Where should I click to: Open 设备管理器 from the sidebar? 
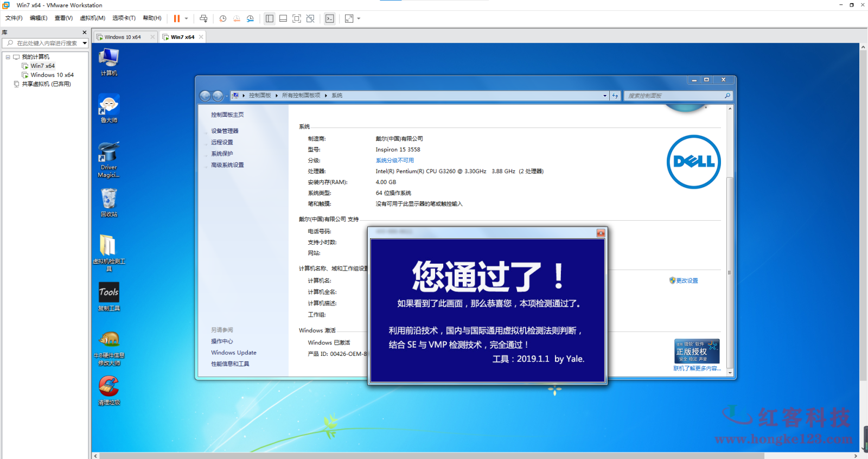[225, 131]
